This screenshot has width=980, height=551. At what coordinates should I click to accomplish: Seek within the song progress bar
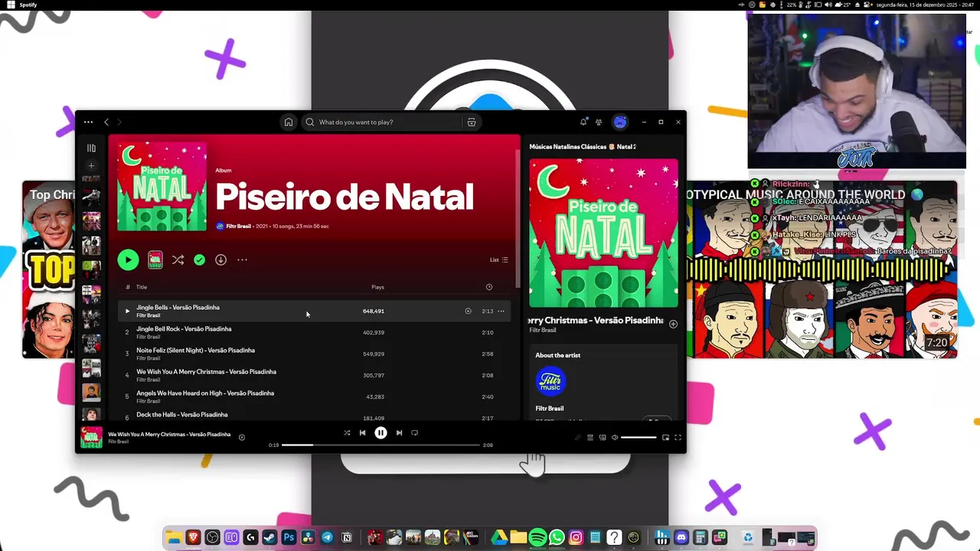381,445
